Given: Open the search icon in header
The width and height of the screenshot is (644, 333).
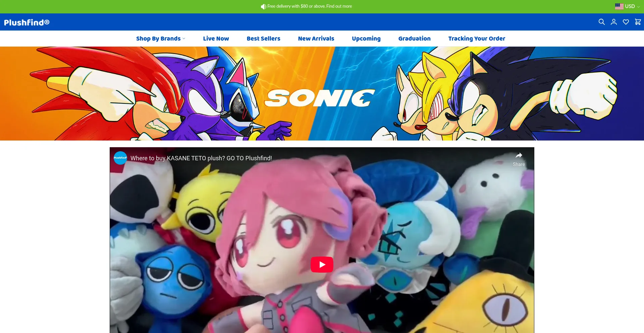Looking at the screenshot, I should coord(601,22).
